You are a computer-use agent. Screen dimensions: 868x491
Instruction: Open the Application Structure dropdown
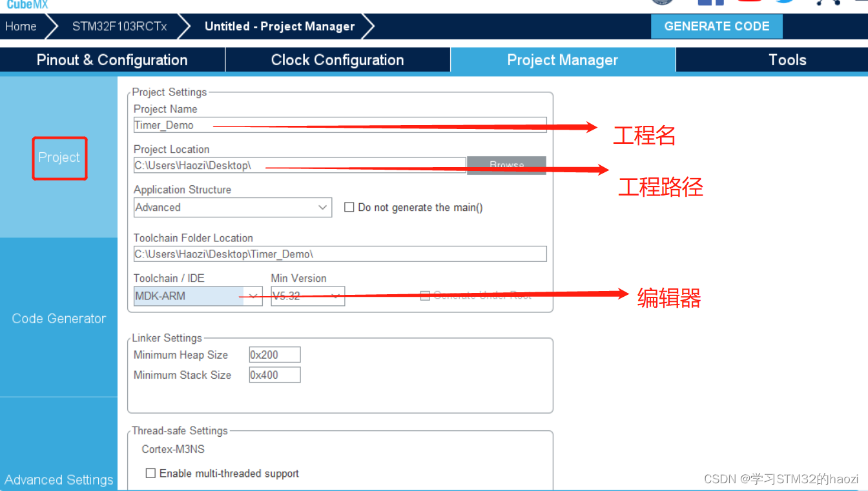(232, 207)
